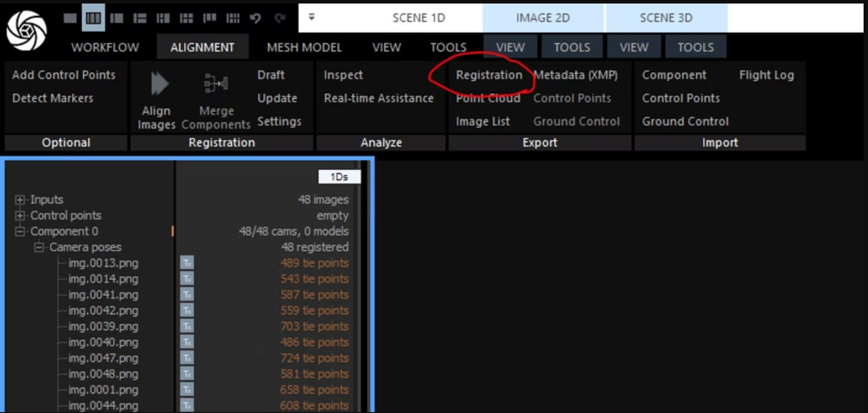Select the three-column layout icon
The image size is (868, 413).
93,18
